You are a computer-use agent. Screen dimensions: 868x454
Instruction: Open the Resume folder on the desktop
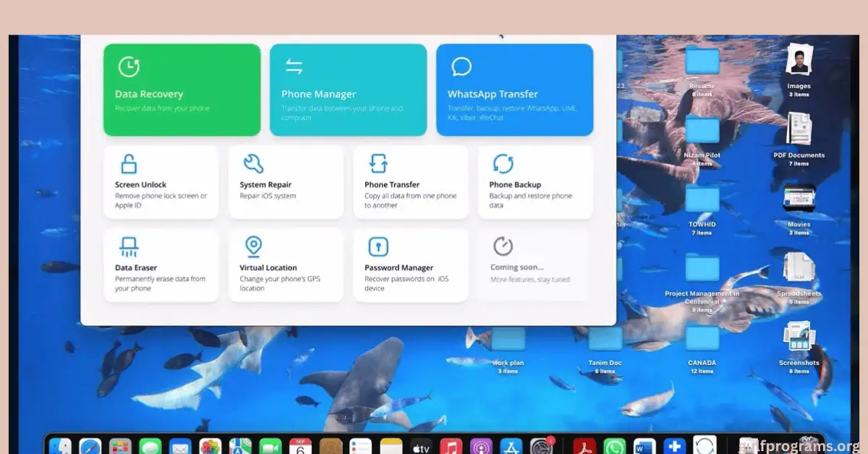click(x=702, y=62)
